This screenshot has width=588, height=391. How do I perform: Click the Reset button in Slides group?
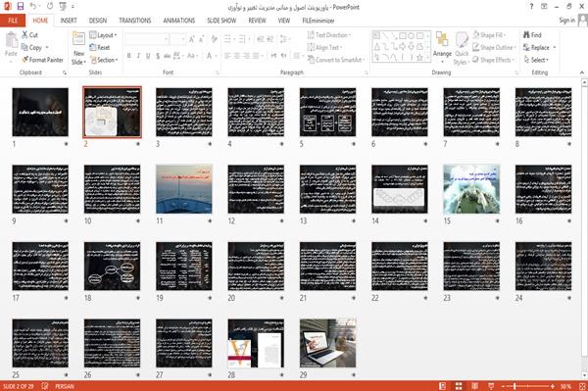coord(100,47)
